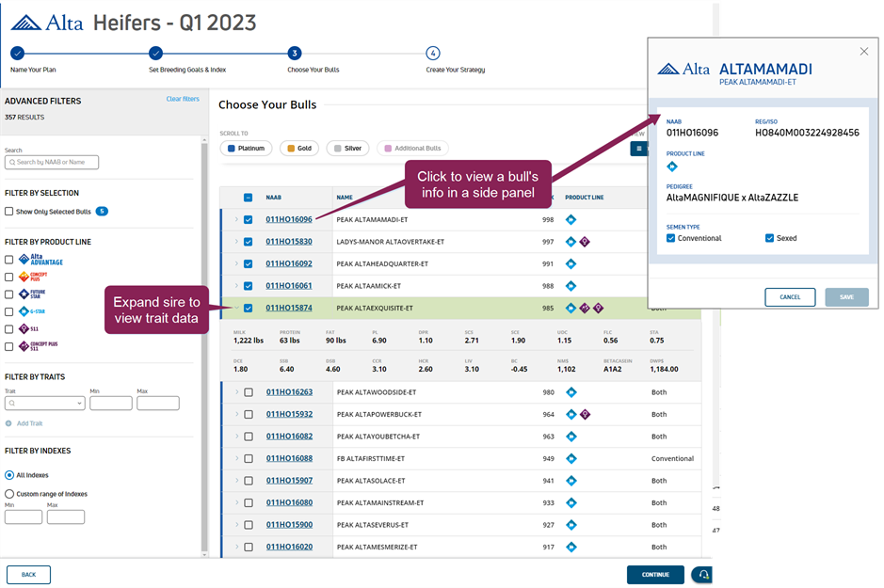Deselect bull 011HO15874 checkbox

248,308
